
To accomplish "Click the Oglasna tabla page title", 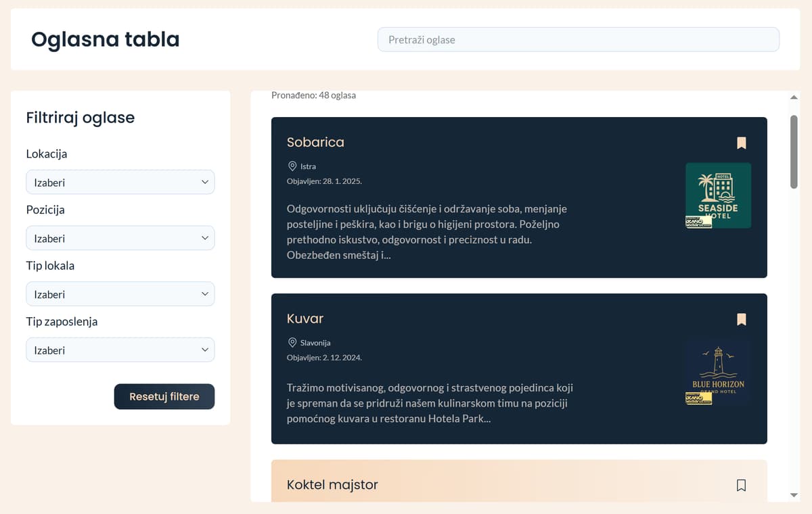I will pyautogui.click(x=106, y=40).
